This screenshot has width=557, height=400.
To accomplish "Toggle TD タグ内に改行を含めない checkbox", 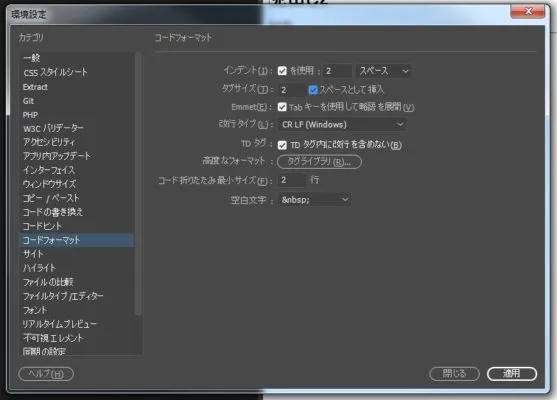I will pyautogui.click(x=282, y=145).
